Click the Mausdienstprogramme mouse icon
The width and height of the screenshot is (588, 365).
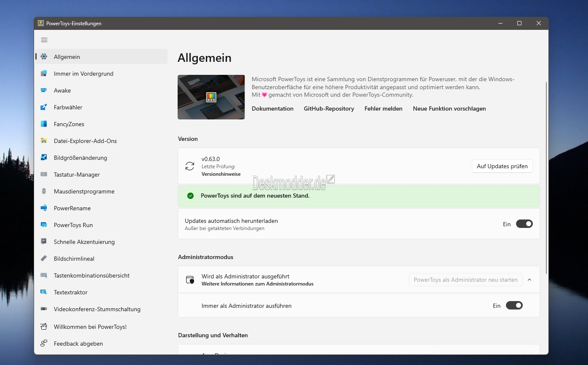pos(44,191)
